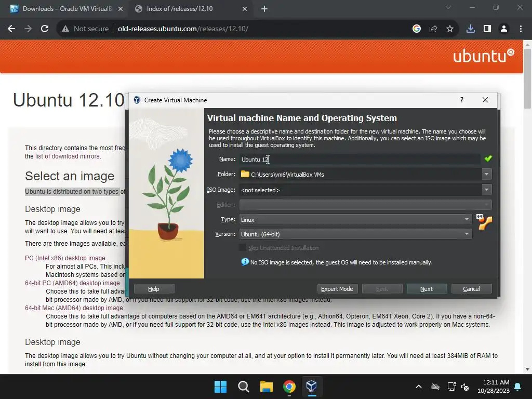Expand the ISO Image dropdown arrow
The width and height of the screenshot is (532, 399).
point(486,190)
